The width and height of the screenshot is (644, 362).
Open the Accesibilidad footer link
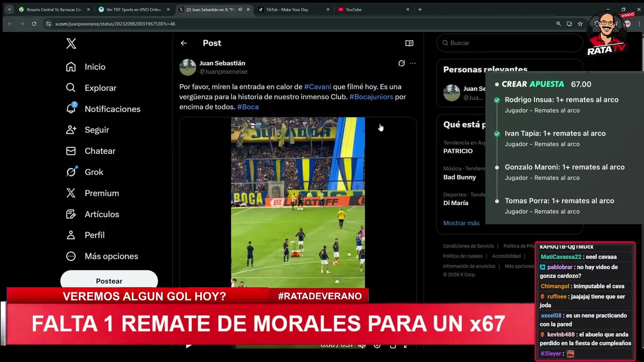[x=506, y=256]
